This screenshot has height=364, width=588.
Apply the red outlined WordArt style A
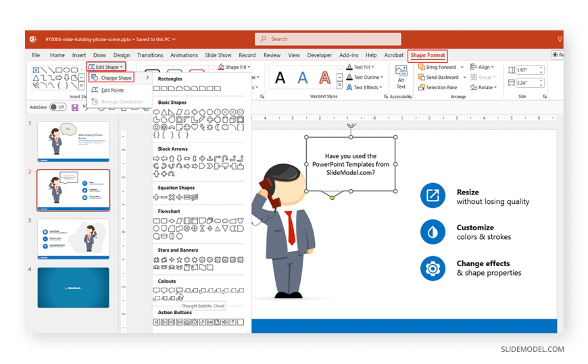pos(324,78)
